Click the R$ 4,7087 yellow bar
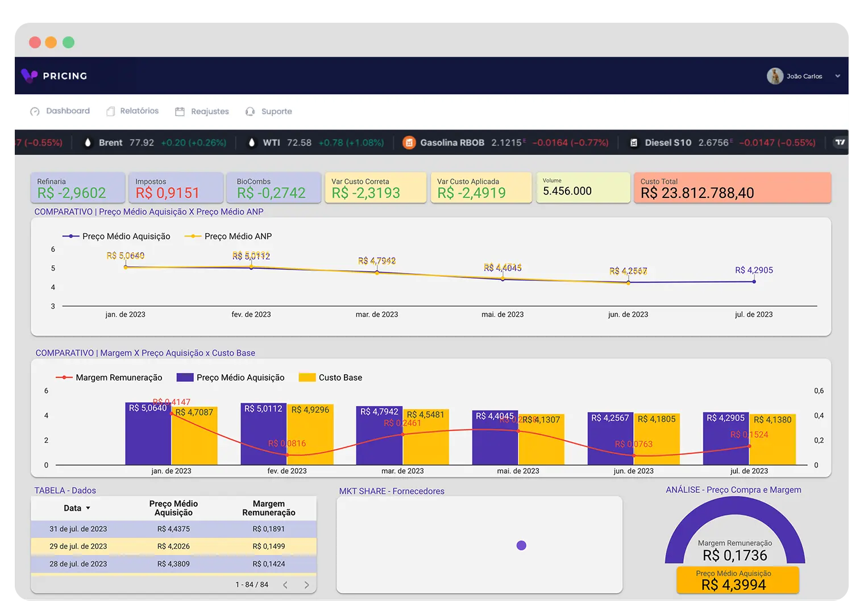The image size is (868, 613). point(194,436)
